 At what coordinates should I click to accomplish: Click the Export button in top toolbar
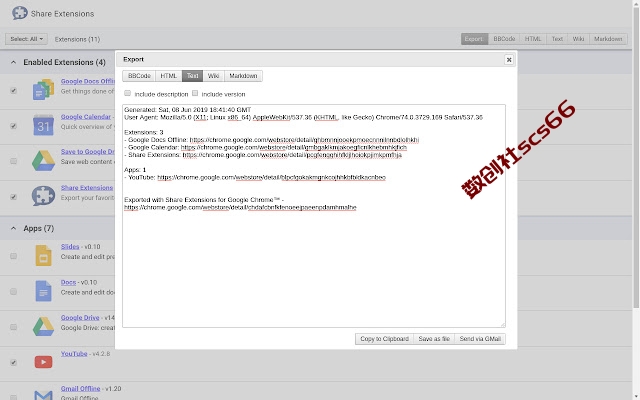(x=474, y=39)
